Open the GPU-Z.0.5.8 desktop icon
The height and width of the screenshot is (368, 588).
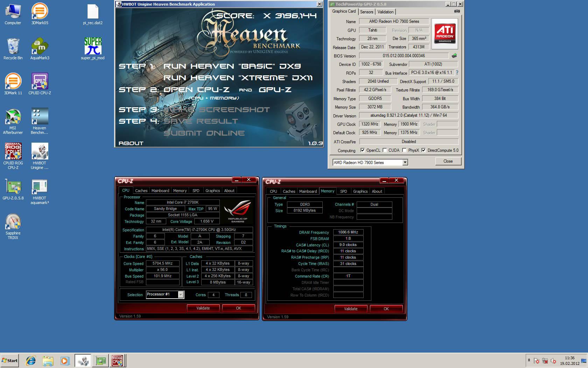(13, 189)
